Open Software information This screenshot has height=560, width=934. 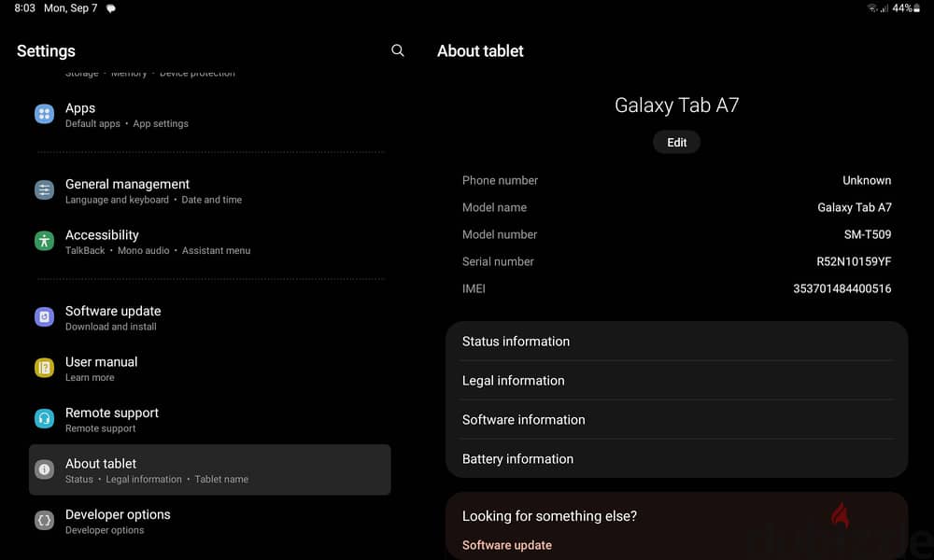676,420
